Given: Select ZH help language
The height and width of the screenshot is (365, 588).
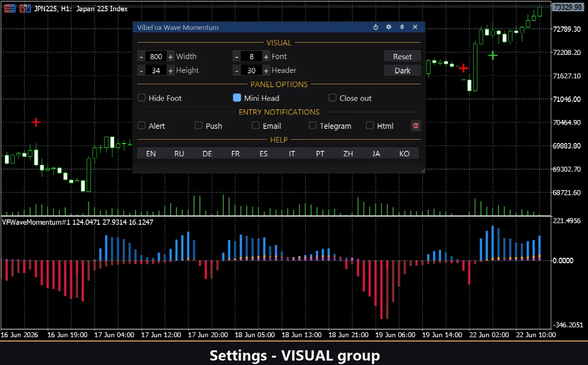Looking at the screenshot, I should click(x=348, y=153).
